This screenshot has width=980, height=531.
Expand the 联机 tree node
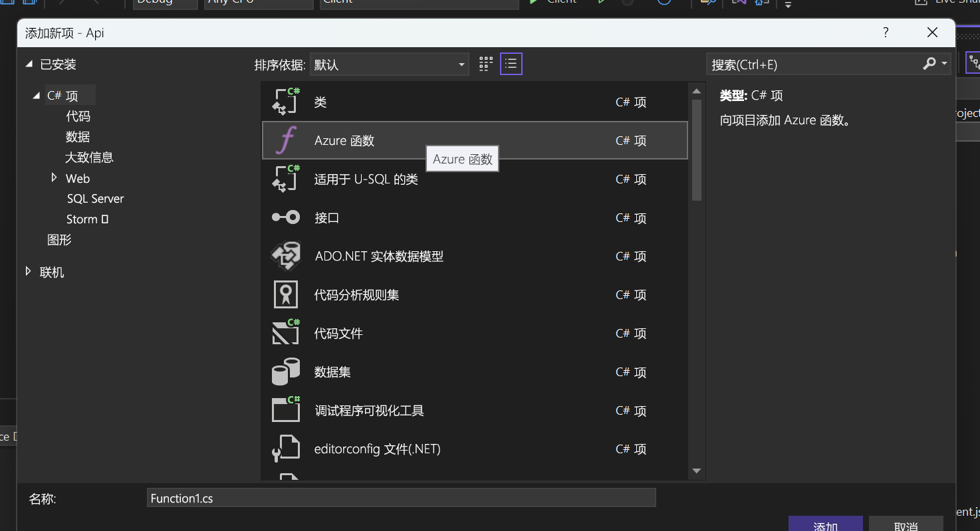[28, 271]
